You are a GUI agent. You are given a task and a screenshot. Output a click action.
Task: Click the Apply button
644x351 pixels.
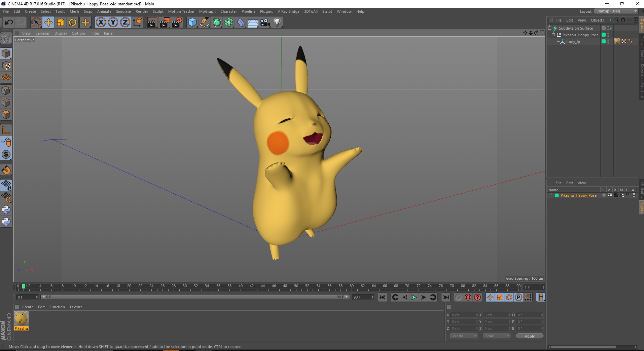(530, 336)
